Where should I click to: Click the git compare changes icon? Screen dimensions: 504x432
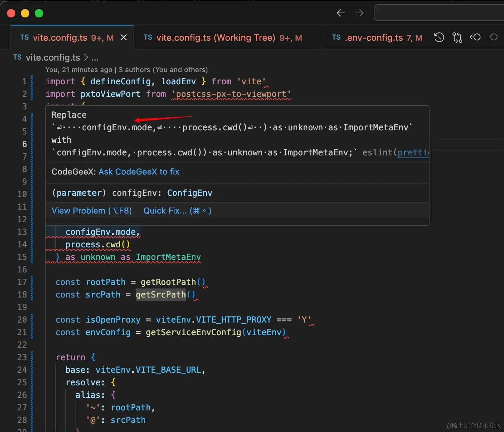tap(457, 38)
